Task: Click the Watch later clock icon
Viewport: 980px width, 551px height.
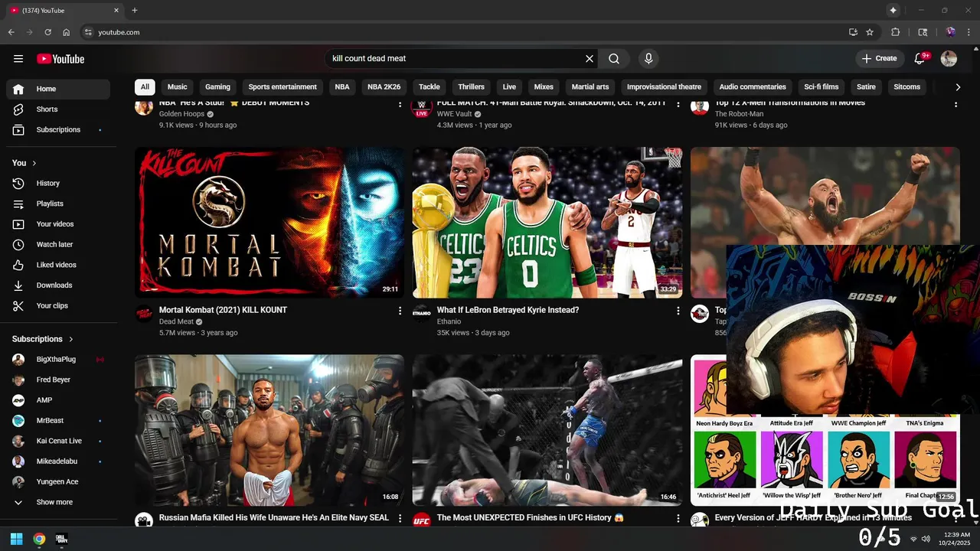Action: (19, 245)
